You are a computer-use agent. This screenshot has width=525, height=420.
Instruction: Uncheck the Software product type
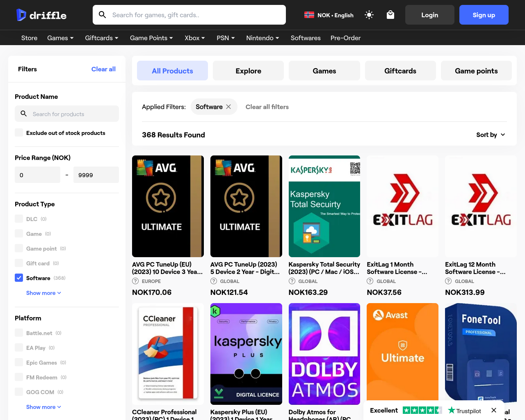point(19,278)
